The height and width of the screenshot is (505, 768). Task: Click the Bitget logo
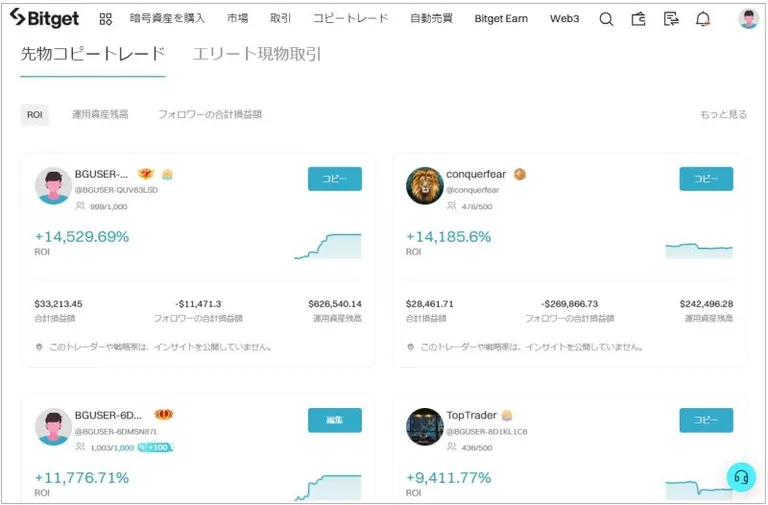tap(44, 18)
